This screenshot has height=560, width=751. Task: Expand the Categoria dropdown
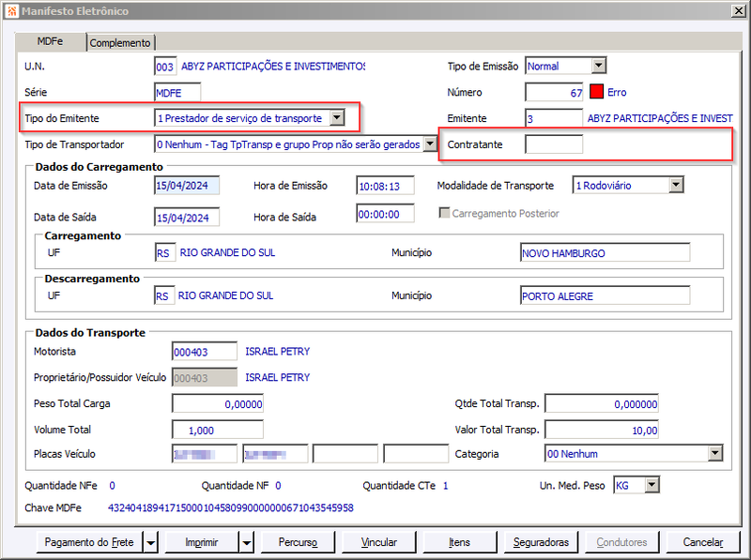coord(715,453)
